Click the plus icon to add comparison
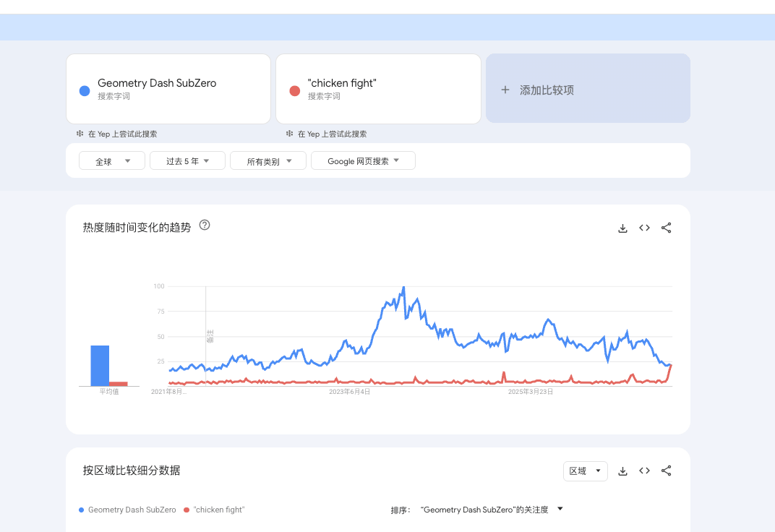Screen dimensions: 775x532 tap(505, 90)
